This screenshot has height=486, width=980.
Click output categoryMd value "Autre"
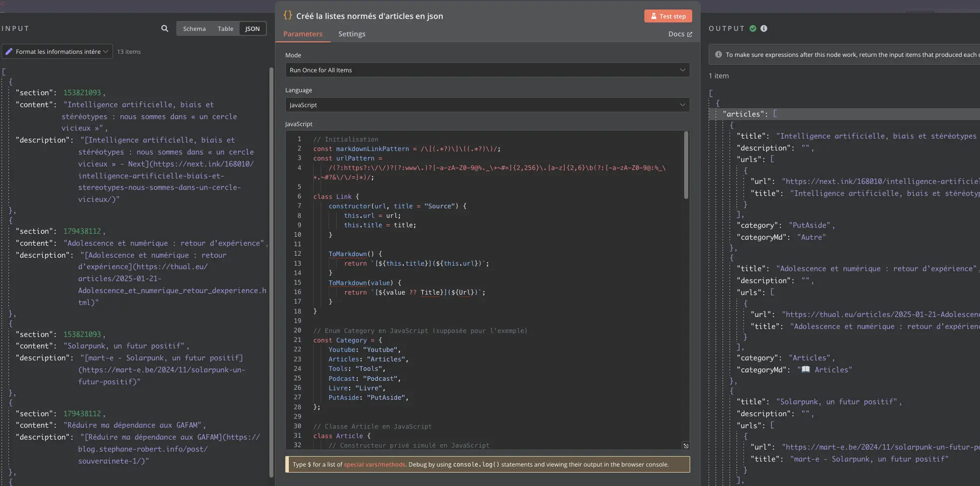tap(811, 237)
